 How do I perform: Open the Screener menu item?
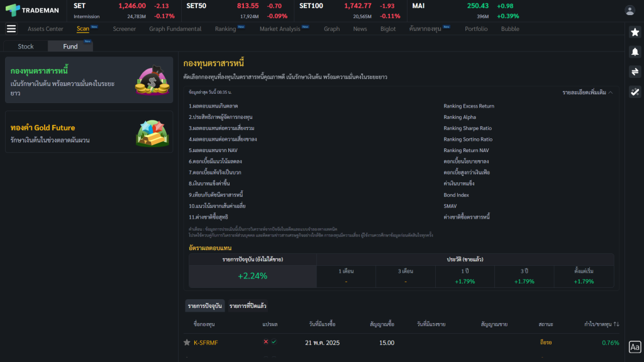click(x=124, y=29)
